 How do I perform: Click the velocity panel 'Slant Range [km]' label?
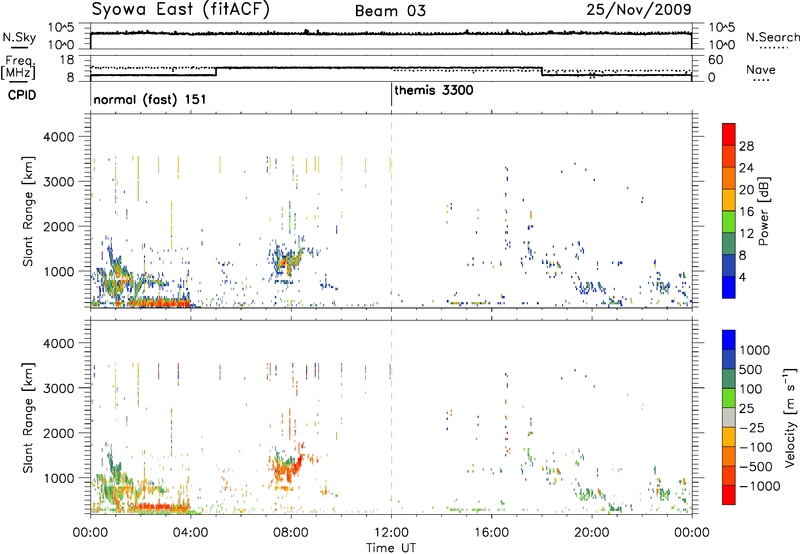coord(28,417)
